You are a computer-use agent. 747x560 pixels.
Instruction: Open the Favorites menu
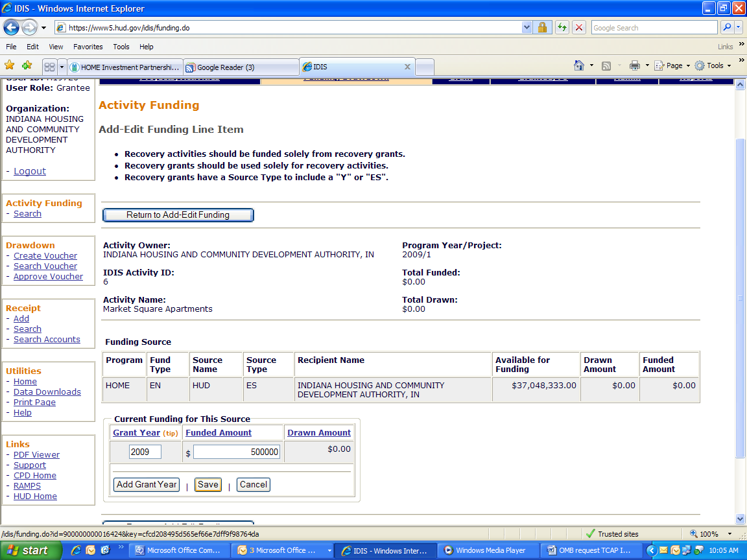tap(88, 47)
